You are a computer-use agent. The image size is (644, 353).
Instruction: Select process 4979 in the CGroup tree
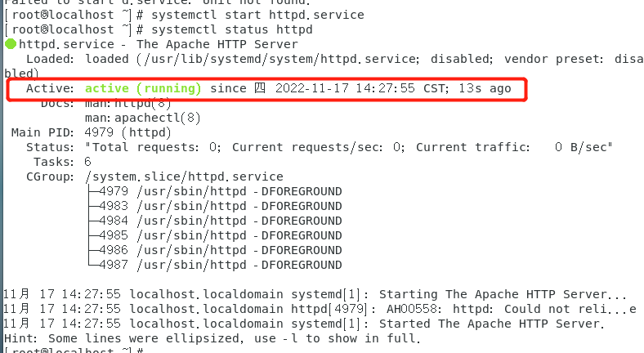coord(113,191)
